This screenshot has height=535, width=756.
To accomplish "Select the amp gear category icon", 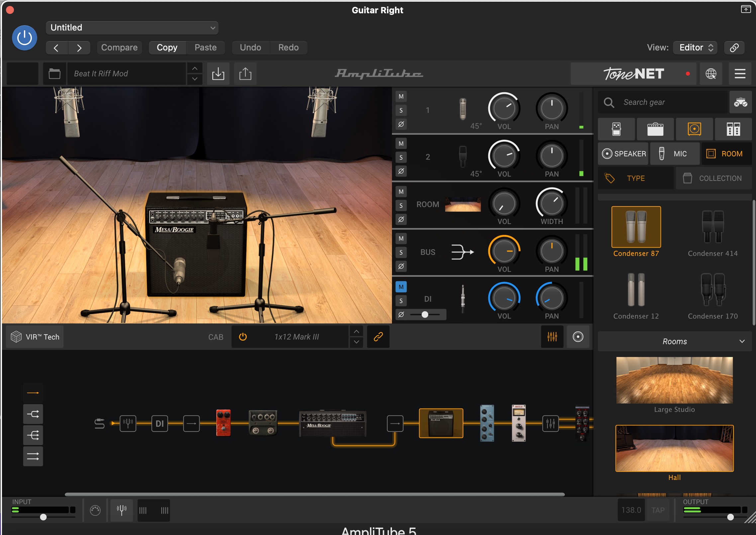I will (x=655, y=129).
